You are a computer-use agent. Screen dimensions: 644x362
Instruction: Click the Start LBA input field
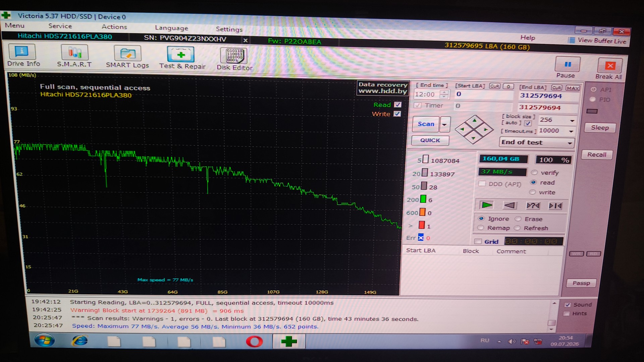click(x=484, y=95)
